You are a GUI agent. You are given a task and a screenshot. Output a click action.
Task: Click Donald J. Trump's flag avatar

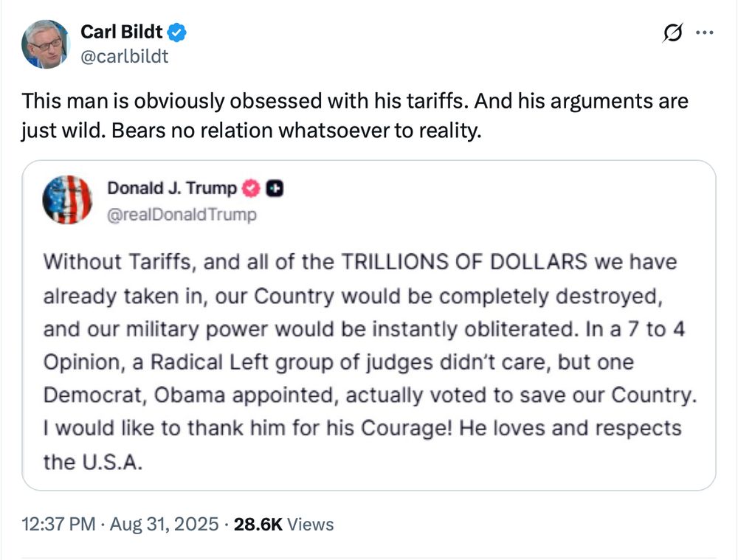tap(67, 199)
